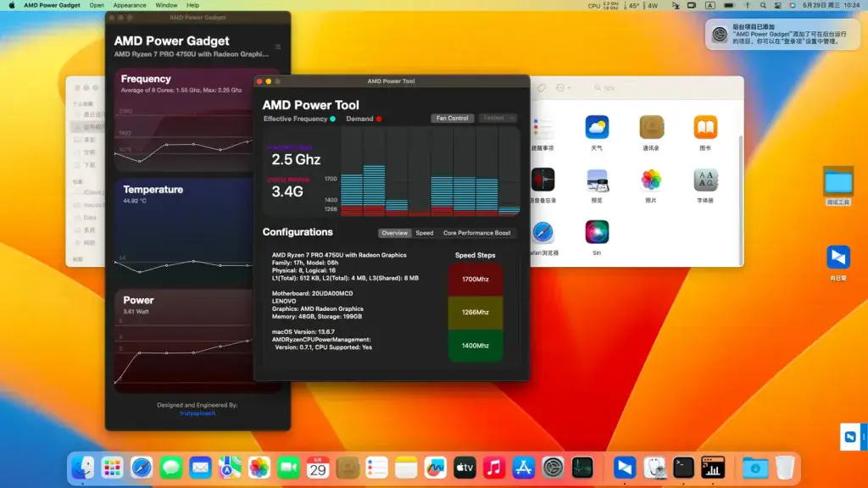868x488 pixels.
Task: Open Maps from the Dock
Action: click(x=230, y=468)
